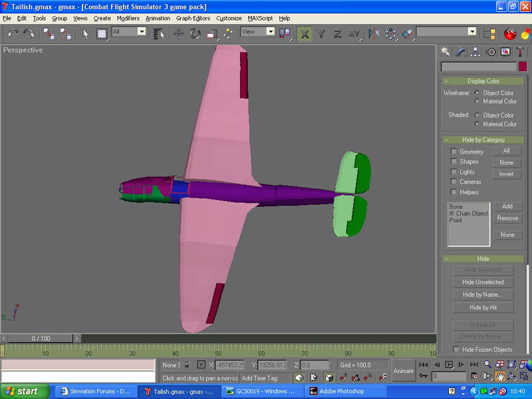532x399 pixels.
Task: Restrict transform to the Y axis
Action: 321,33
